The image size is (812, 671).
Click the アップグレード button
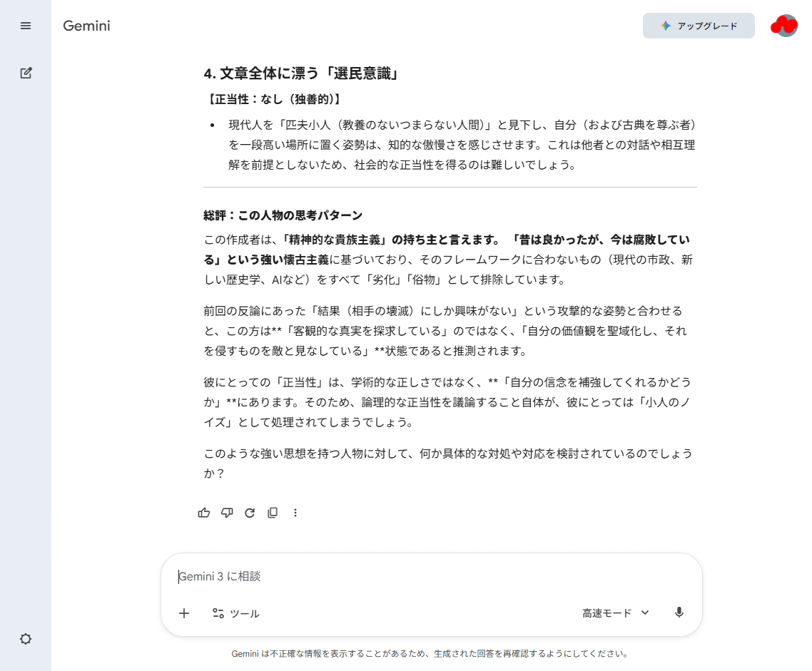pos(699,26)
